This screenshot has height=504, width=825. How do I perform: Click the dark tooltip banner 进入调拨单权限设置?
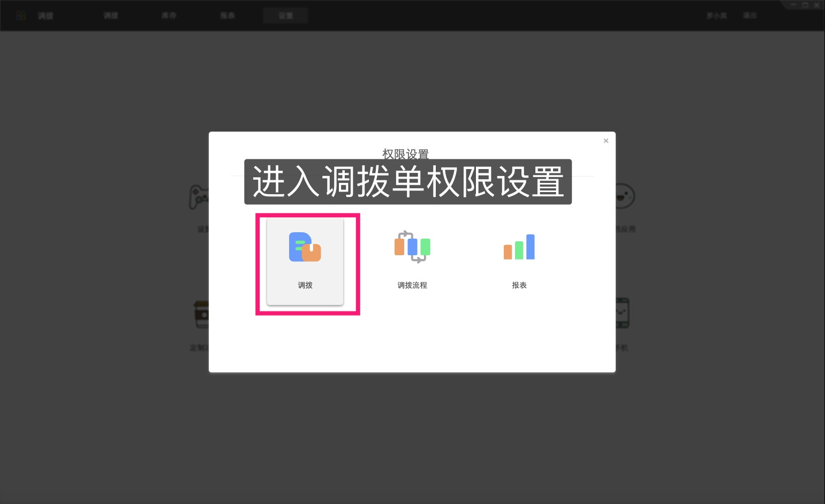pyautogui.click(x=408, y=182)
